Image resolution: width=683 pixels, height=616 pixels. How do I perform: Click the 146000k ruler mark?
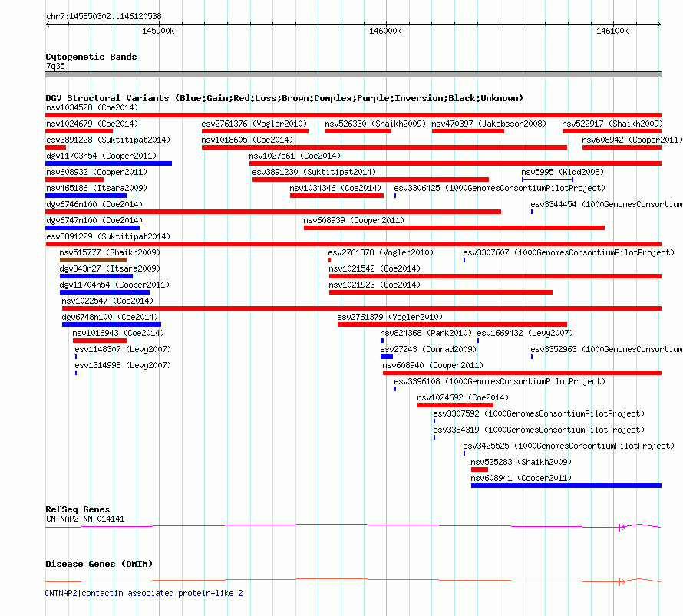385,31
